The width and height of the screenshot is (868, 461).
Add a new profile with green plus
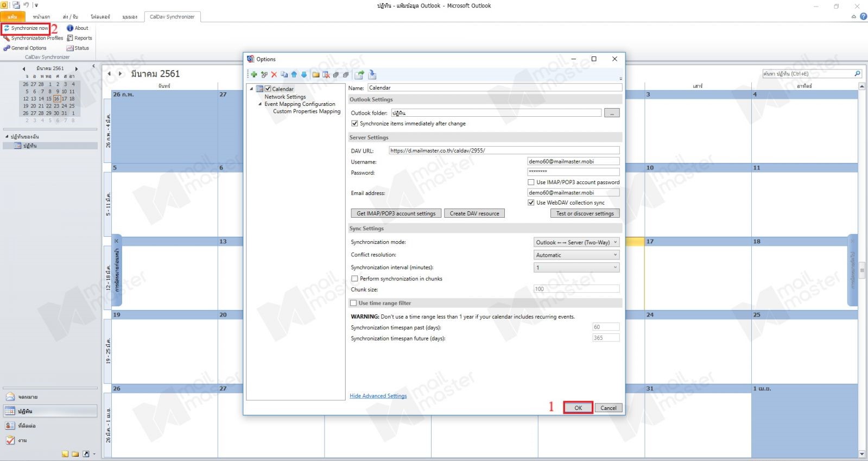coord(254,74)
